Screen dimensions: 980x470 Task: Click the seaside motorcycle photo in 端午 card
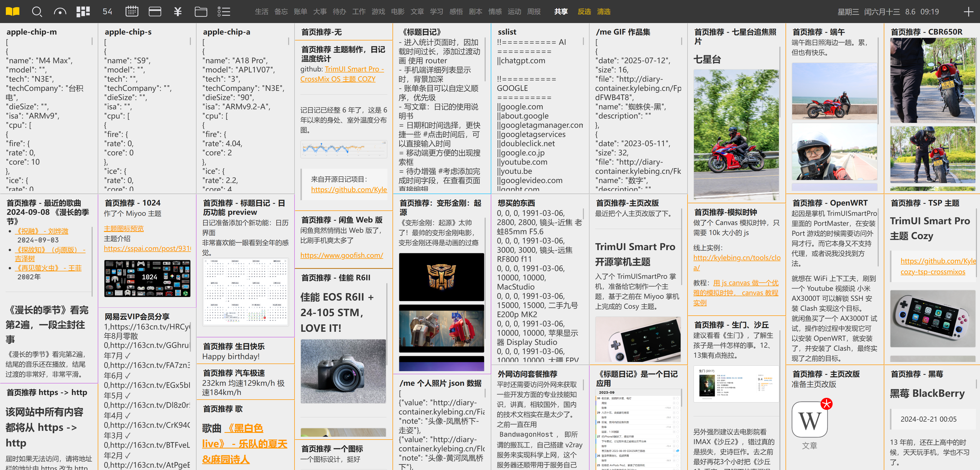coord(834,91)
